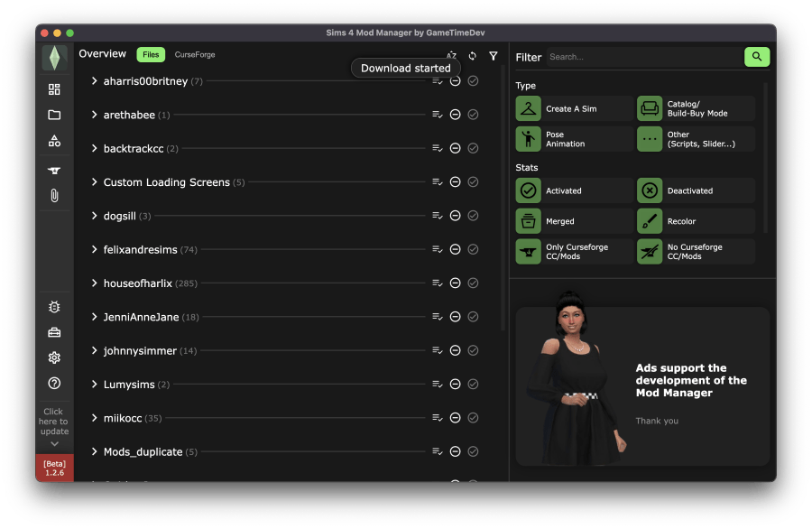Click the minus-circle icon for felixandresims
Image resolution: width=812 pixels, height=529 pixels.
coord(456,249)
